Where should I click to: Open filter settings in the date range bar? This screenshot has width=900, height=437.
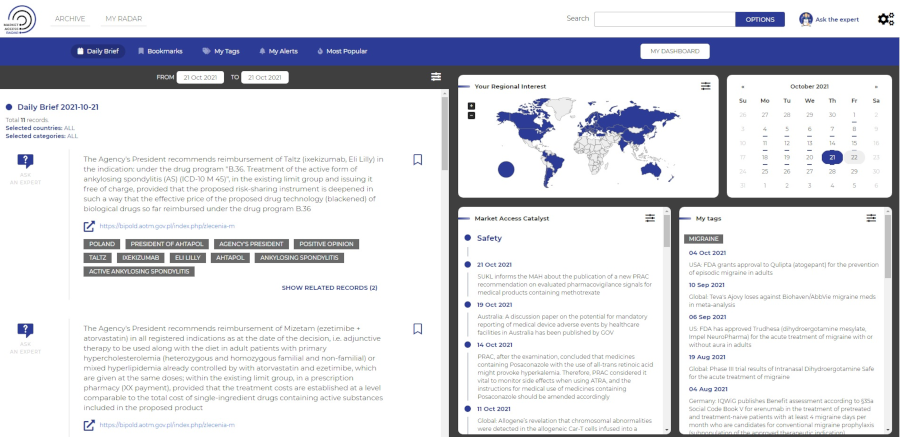coord(436,76)
